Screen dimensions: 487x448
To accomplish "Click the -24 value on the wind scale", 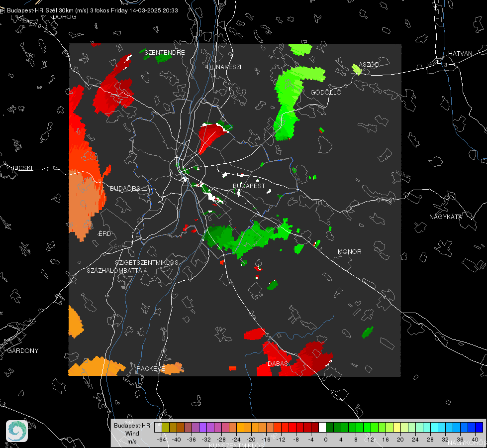I will point(236,440).
